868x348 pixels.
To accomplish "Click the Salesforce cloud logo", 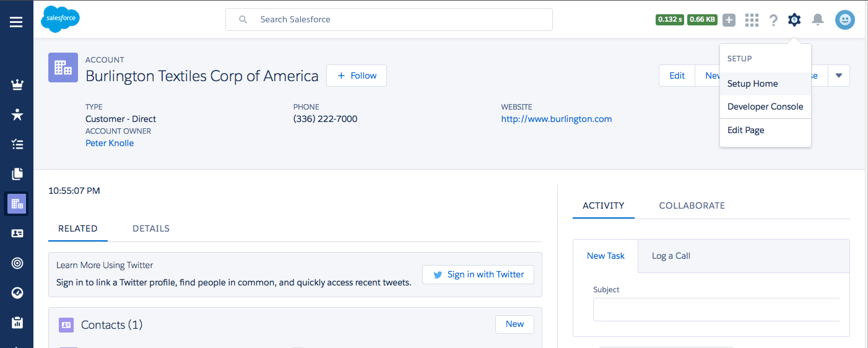I will pyautogui.click(x=60, y=19).
